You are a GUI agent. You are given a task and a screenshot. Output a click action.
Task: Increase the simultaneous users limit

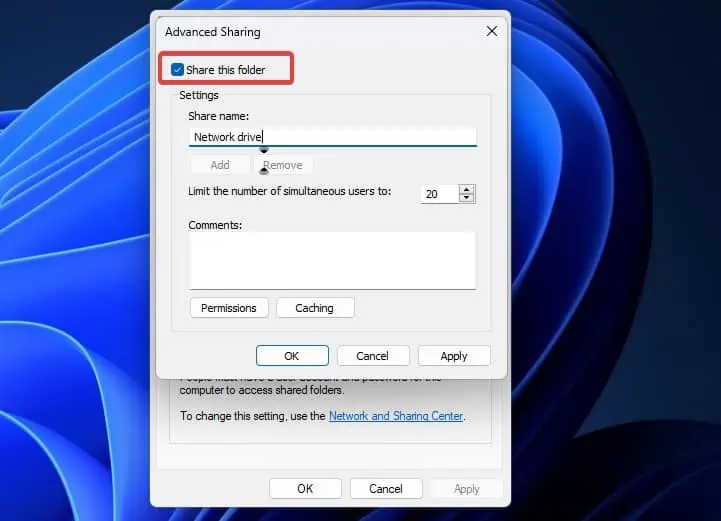(467, 189)
